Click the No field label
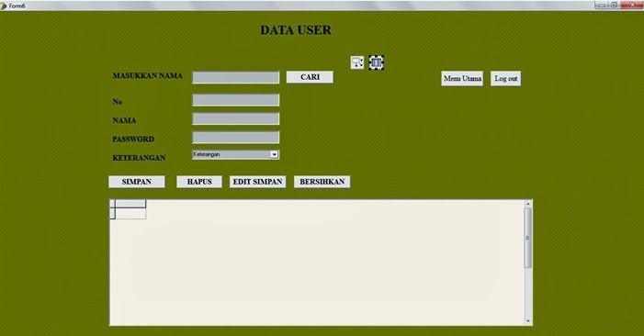This screenshot has width=644, height=336. [x=117, y=102]
